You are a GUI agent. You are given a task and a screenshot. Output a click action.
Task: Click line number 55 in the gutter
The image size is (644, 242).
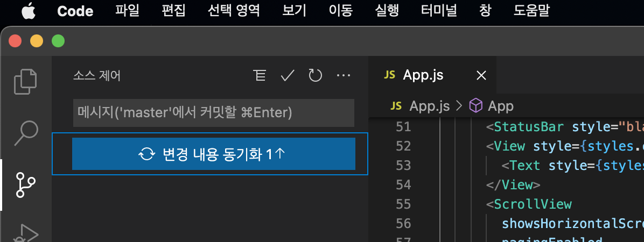coord(403,204)
